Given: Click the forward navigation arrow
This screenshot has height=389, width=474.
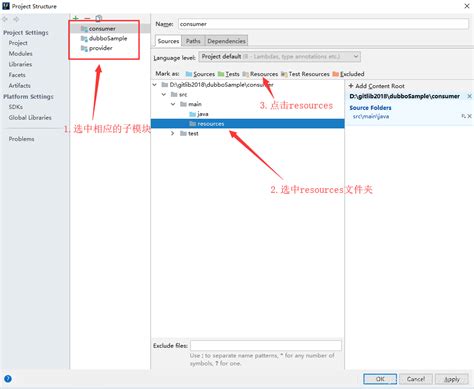Looking at the screenshot, I should pyautogui.click(x=16, y=19).
